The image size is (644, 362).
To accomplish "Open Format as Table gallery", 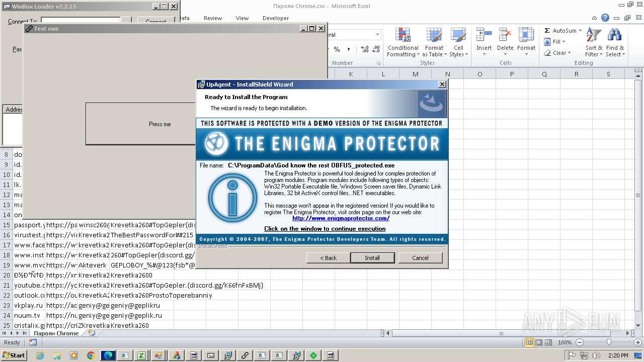I will (434, 43).
